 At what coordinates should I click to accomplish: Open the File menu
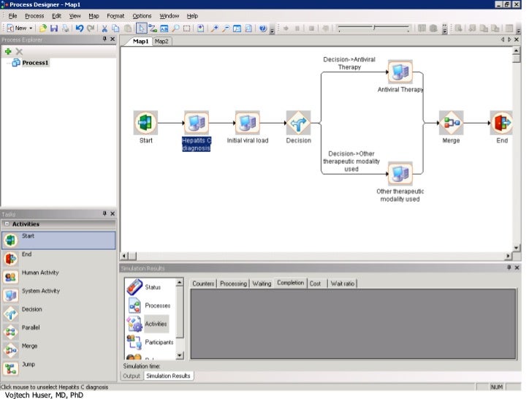pos(12,16)
